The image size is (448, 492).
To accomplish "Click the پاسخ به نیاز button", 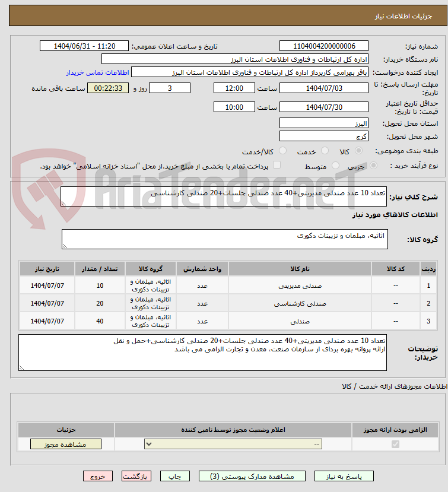I will (344, 477).
